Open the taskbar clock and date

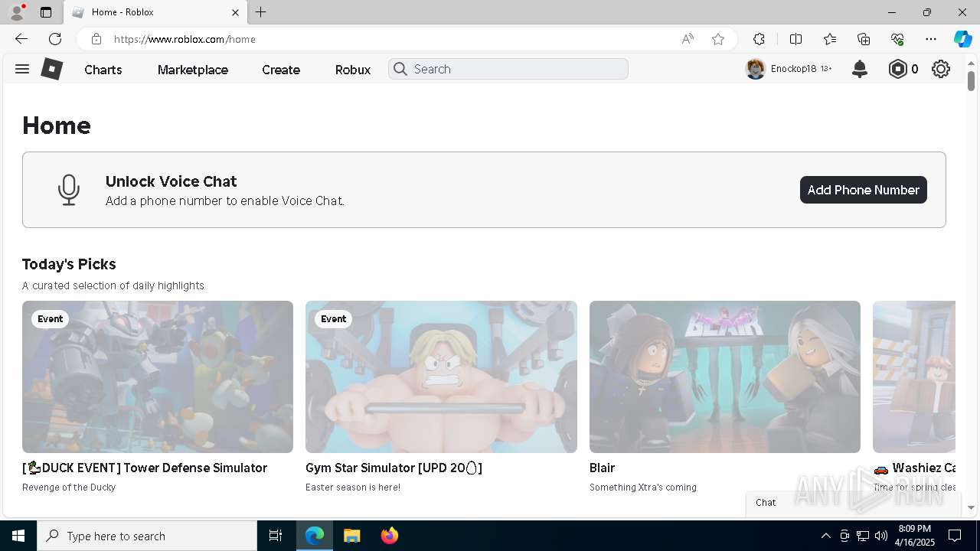coord(915,536)
